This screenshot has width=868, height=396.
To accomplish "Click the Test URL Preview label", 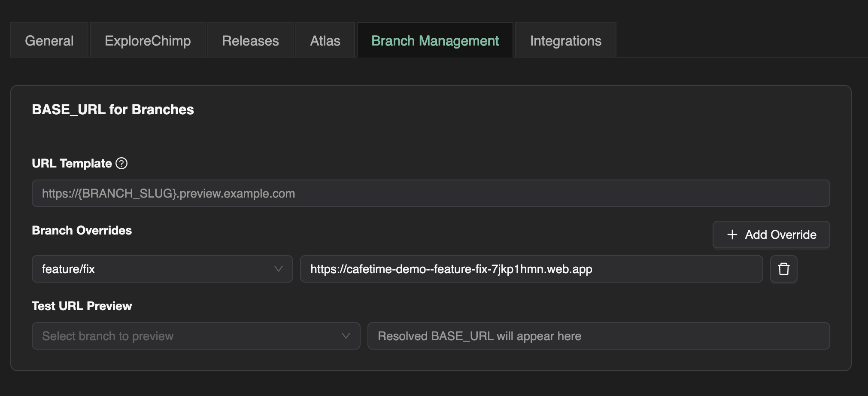I will click(82, 305).
